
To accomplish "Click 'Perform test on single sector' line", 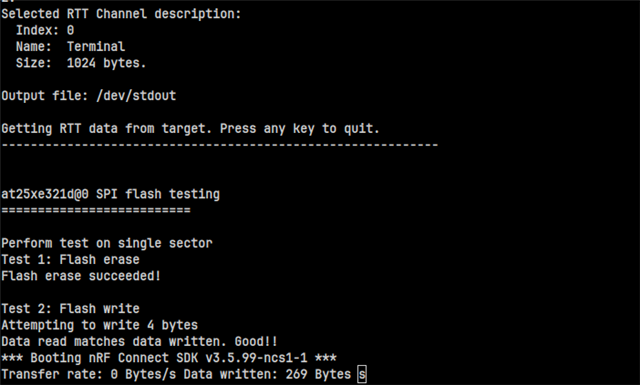I will tap(107, 243).
